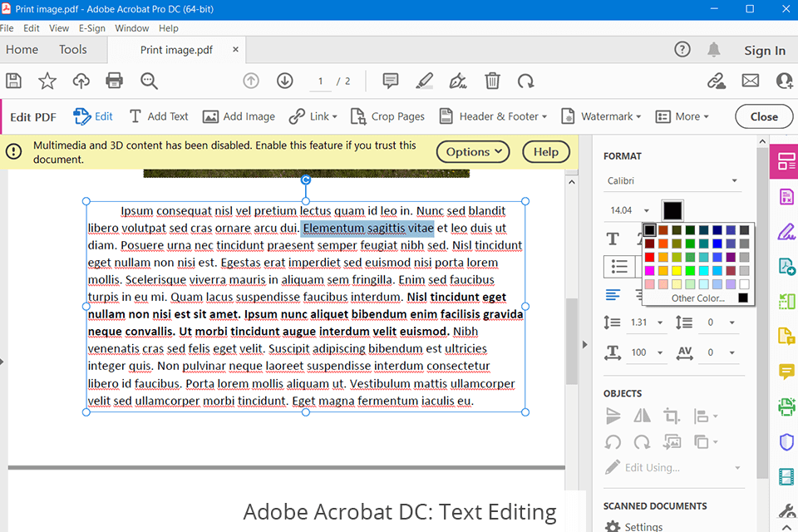
Task: Open the font name Calibri dropdown
Action: 672,180
